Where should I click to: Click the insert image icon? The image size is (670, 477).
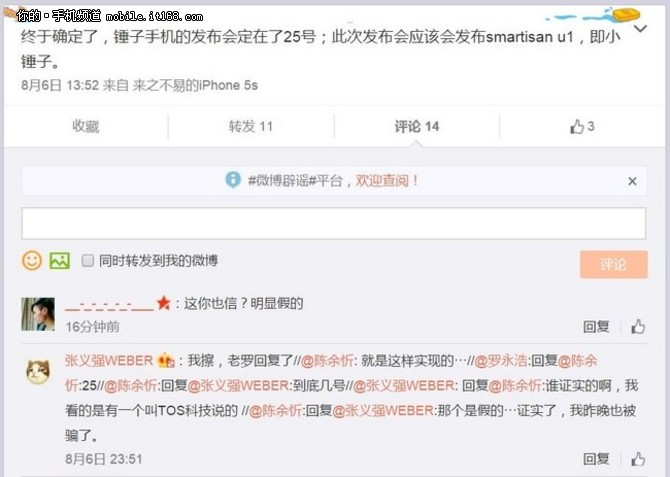click(x=60, y=260)
